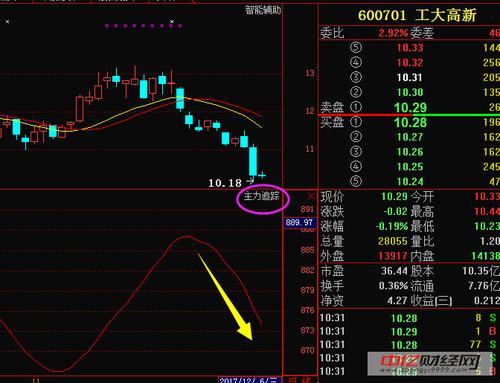Click the 外盘 value 13917

[x=393, y=256]
